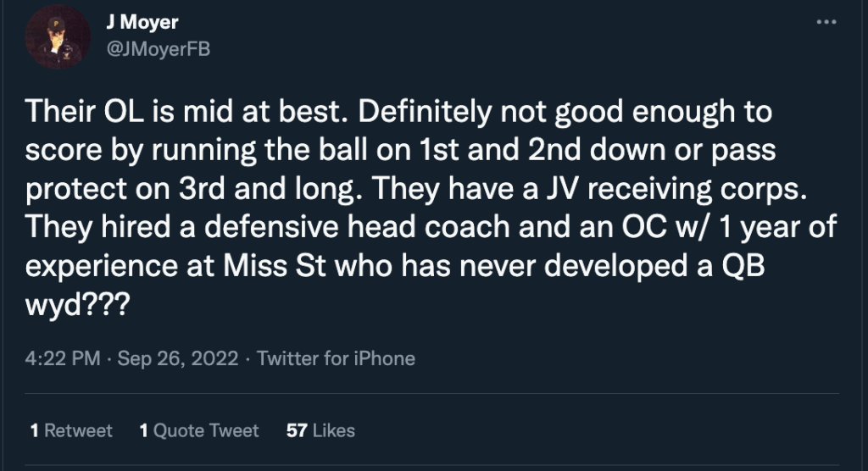View the 1 Quote Tweet list

(199, 430)
